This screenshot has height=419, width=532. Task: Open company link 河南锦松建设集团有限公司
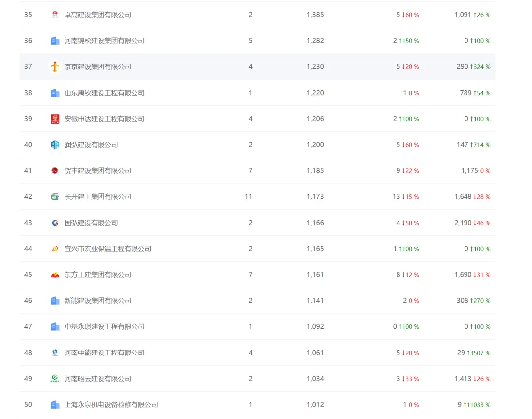(x=104, y=41)
